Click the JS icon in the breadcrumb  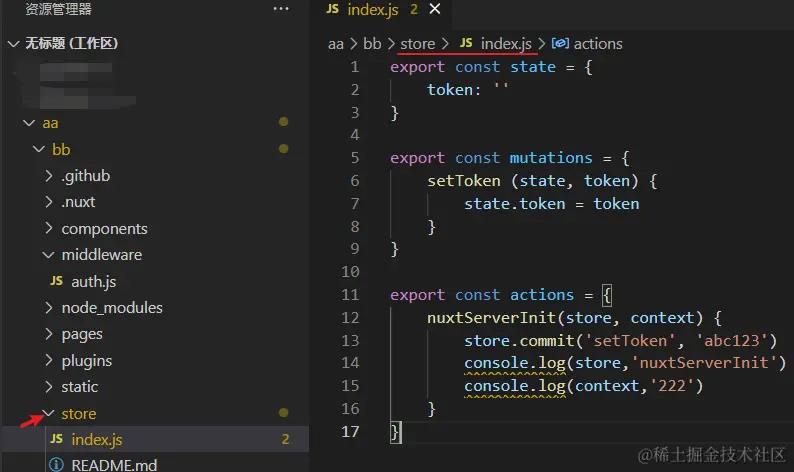pos(466,43)
